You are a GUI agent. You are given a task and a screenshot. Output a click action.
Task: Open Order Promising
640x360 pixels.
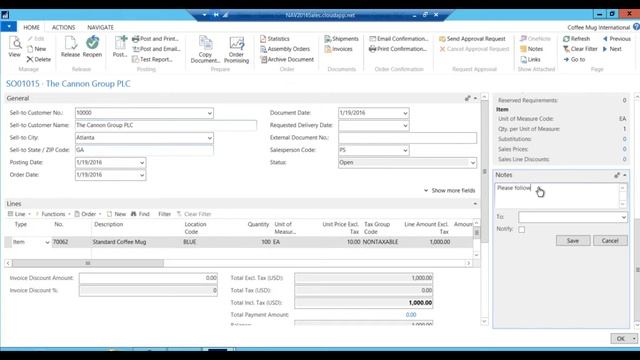coord(236,50)
